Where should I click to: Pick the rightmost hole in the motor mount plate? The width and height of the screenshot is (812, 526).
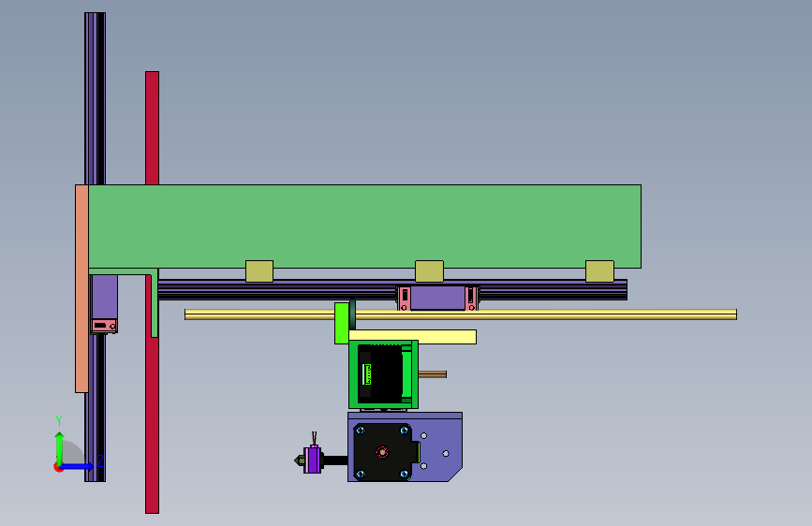(x=446, y=454)
